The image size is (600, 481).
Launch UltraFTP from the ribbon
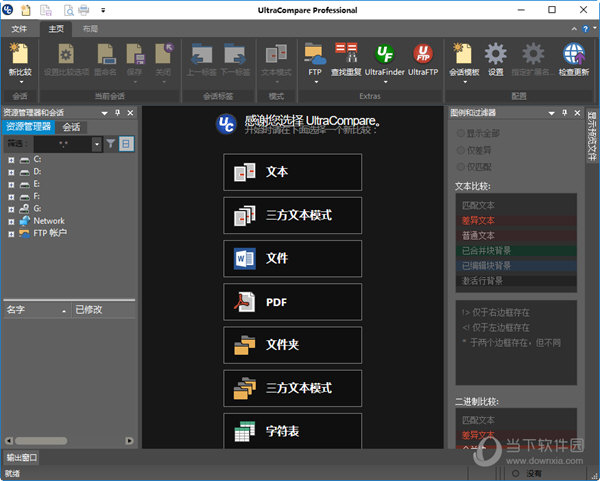(x=423, y=54)
